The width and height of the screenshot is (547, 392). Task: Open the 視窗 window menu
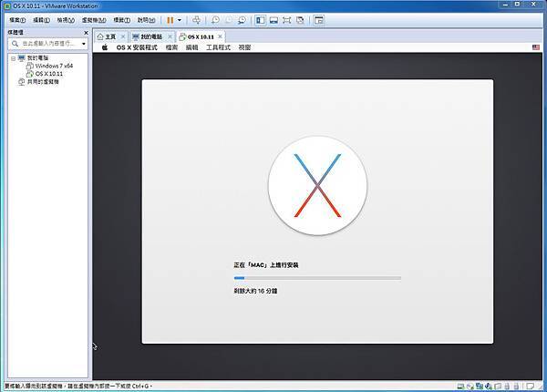click(x=244, y=47)
